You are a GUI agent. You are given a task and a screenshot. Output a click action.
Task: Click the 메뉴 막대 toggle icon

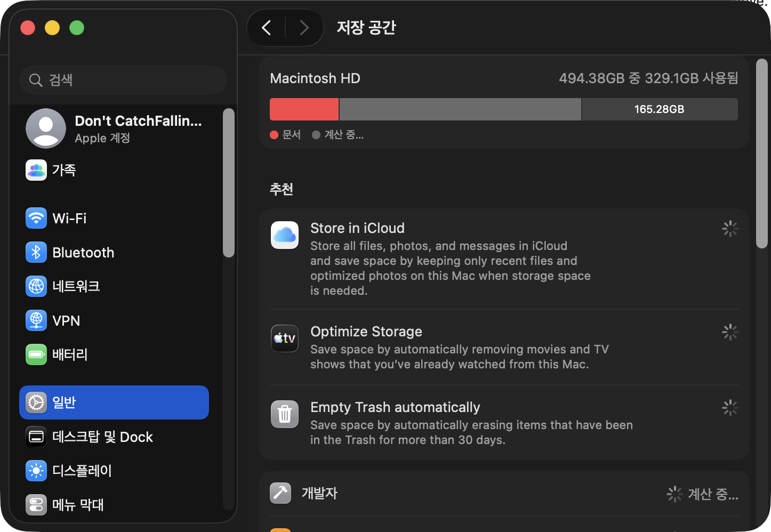tap(36, 504)
